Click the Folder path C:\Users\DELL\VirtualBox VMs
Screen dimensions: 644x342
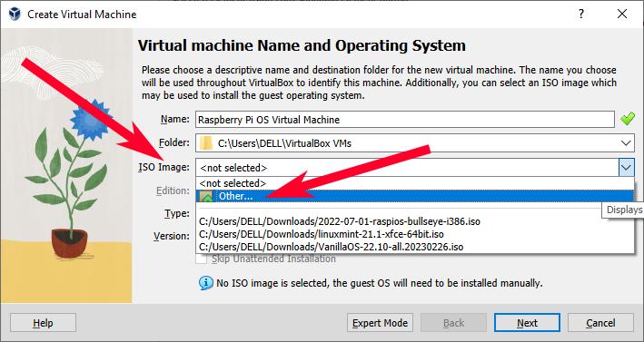tap(284, 143)
